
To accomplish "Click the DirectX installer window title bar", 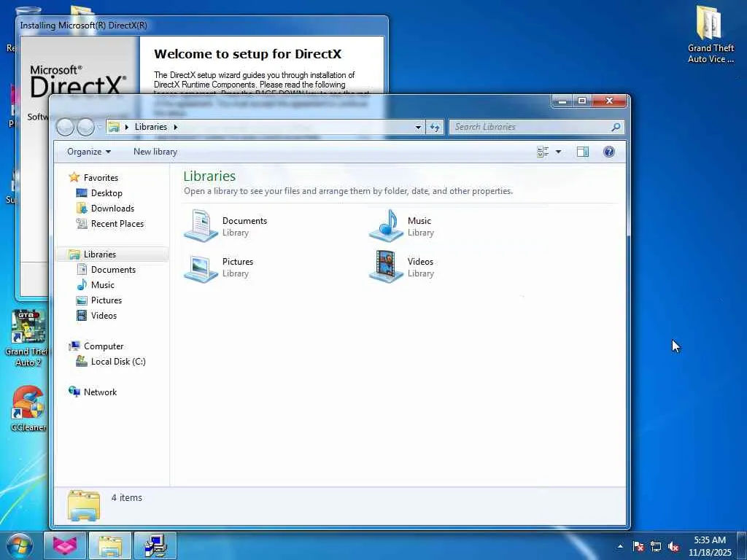I will 203,26.
